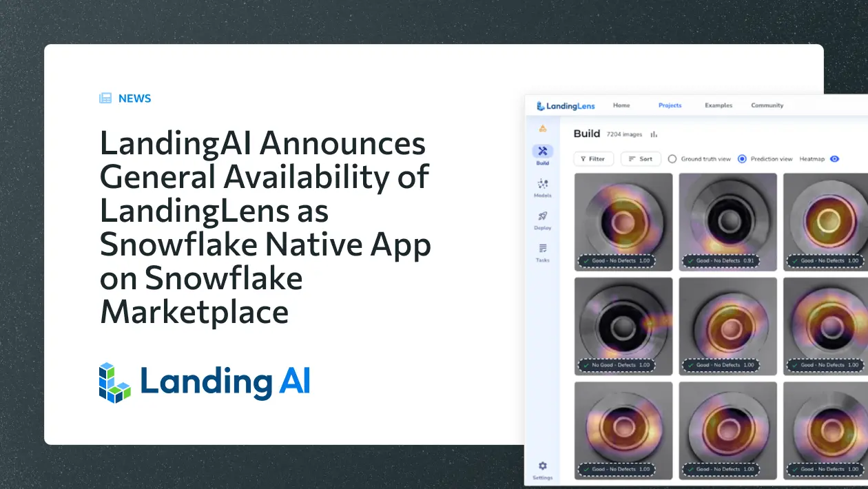This screenshot has width=868, height=489.
Task: Click the LandingAI Announces General Availability headline
Action: click(265, 229)
